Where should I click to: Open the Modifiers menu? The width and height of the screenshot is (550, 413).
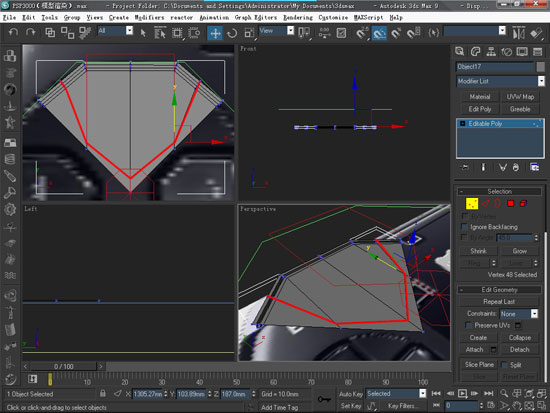coord(149,18)
